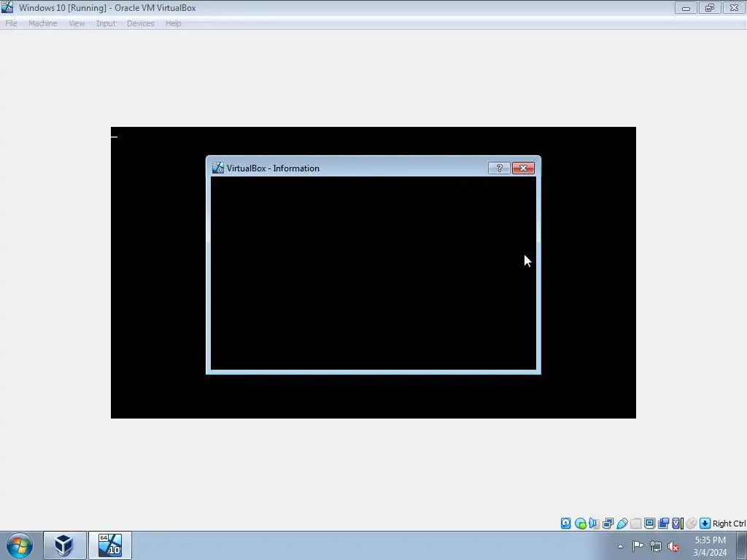
Task: Click the Show Desktop strip on the taskbar
Action: click(742, 545)
